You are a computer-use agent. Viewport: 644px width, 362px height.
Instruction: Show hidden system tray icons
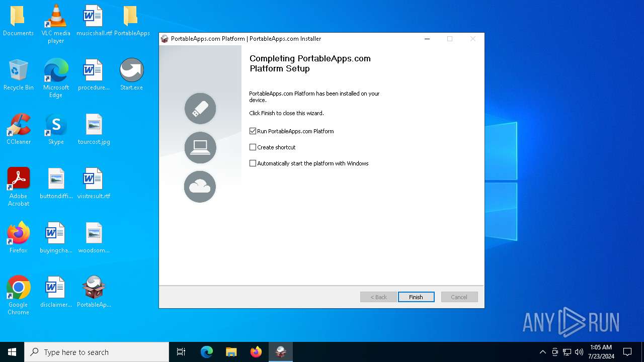click(x=542, y=352)
